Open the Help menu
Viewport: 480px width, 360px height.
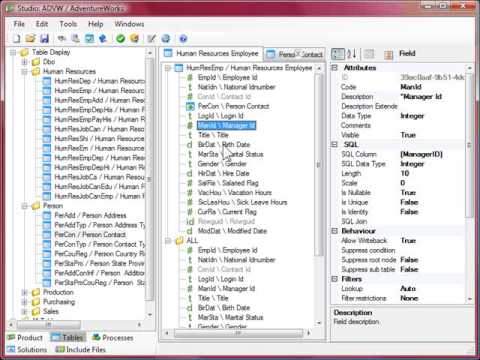pos(95,24)
